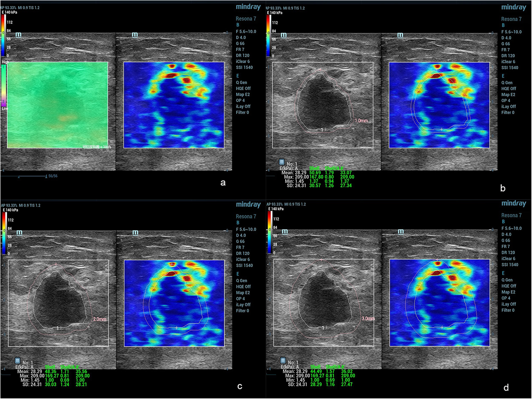Click the shell mean value '48.36' in panel c
532x399 pixels.
pos(51,371)
